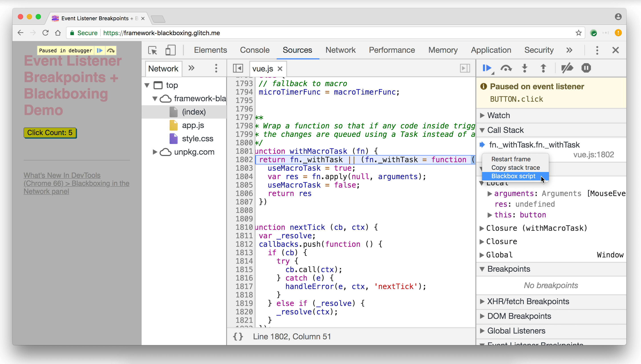
Task: Toggle the DOM Breakpoints section
Action: 519,316
